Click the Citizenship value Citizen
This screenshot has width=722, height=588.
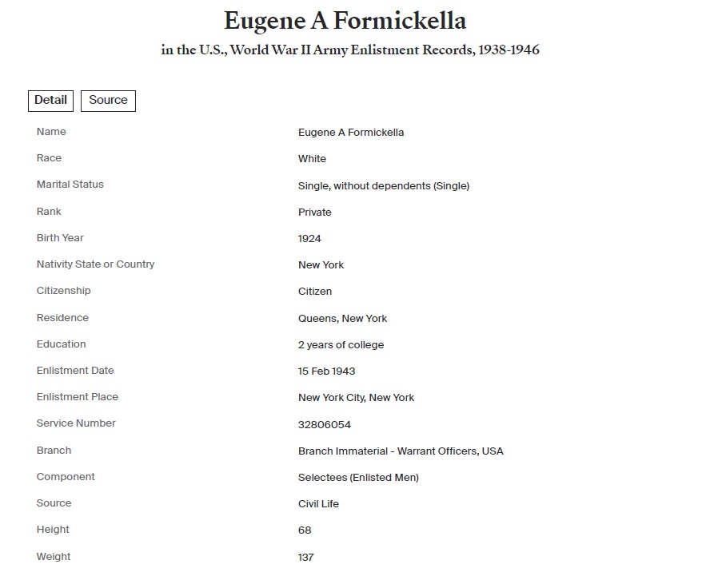pyautogui.click(x=315, y=292)
